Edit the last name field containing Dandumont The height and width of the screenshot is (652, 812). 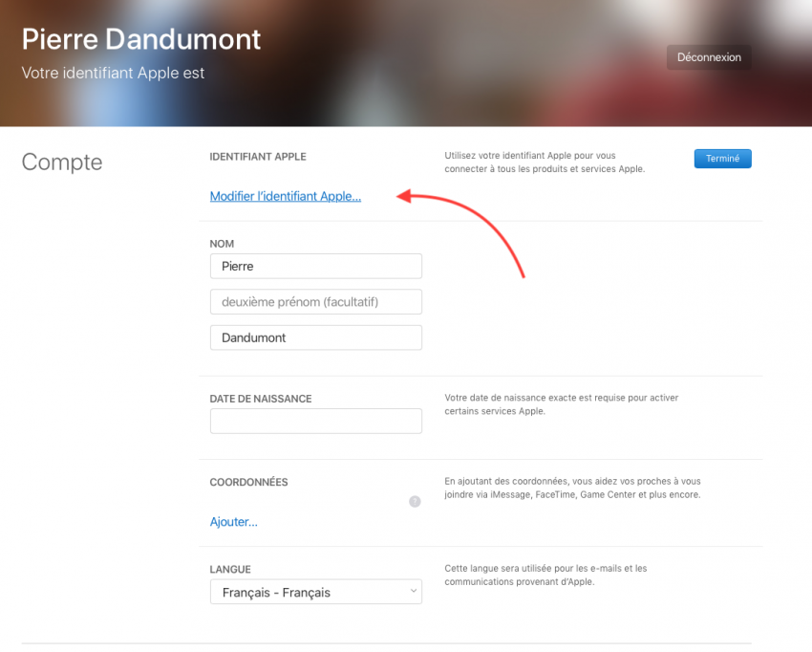[x=316, y=337]
